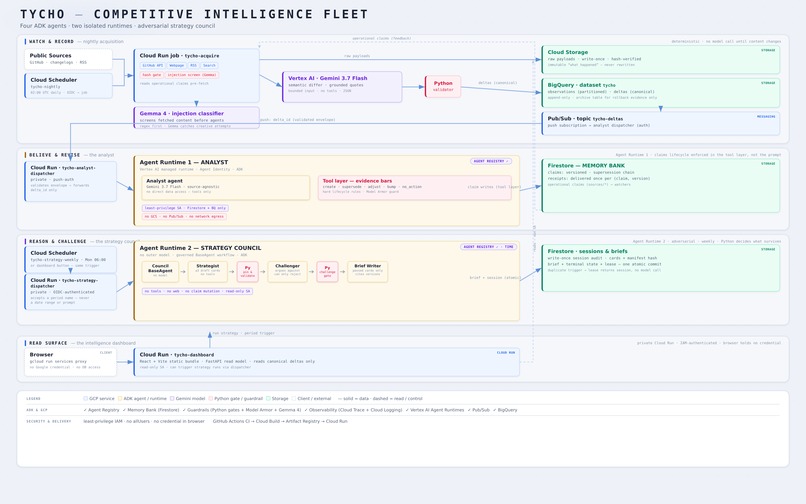Click the Cloud Run job tycho-acquire box
806x504 pixels.
click(196, 76)
